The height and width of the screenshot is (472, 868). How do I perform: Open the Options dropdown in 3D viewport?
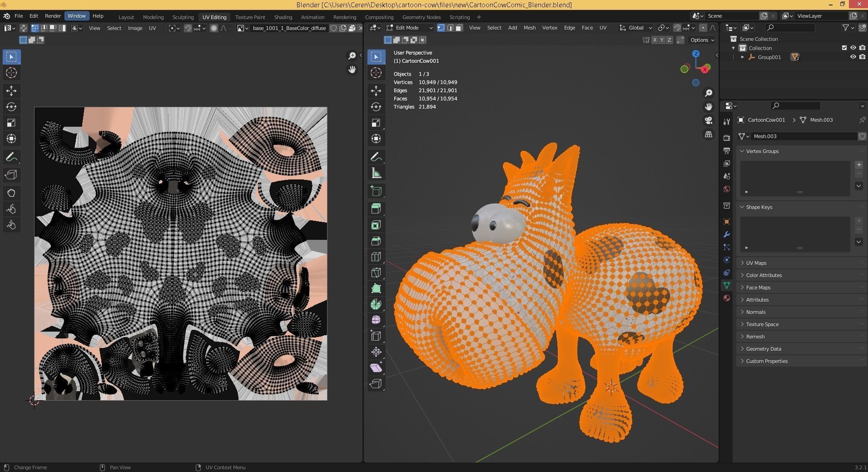702,40
